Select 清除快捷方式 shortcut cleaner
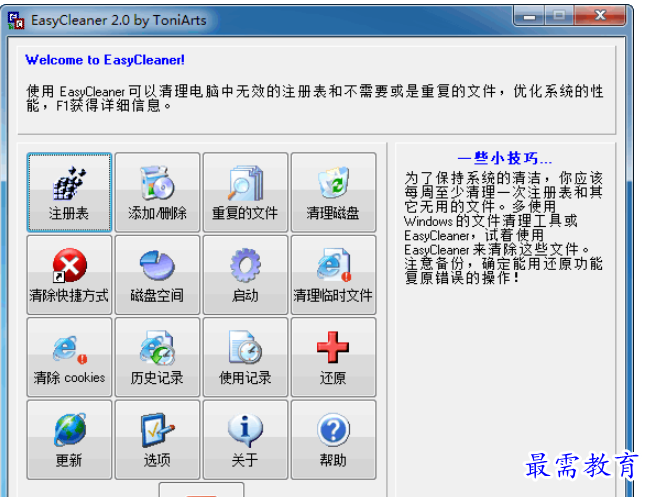 click(x=69, y=275)
